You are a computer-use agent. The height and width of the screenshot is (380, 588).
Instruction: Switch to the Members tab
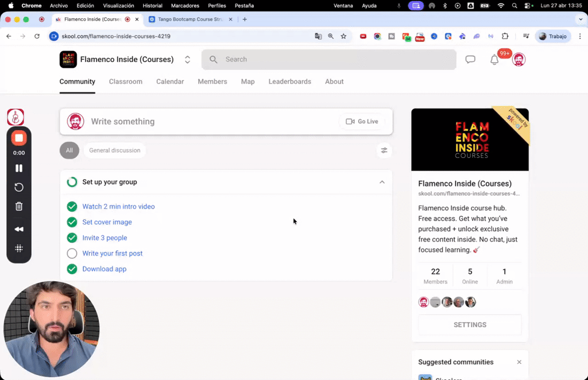[x=212, y=82]
